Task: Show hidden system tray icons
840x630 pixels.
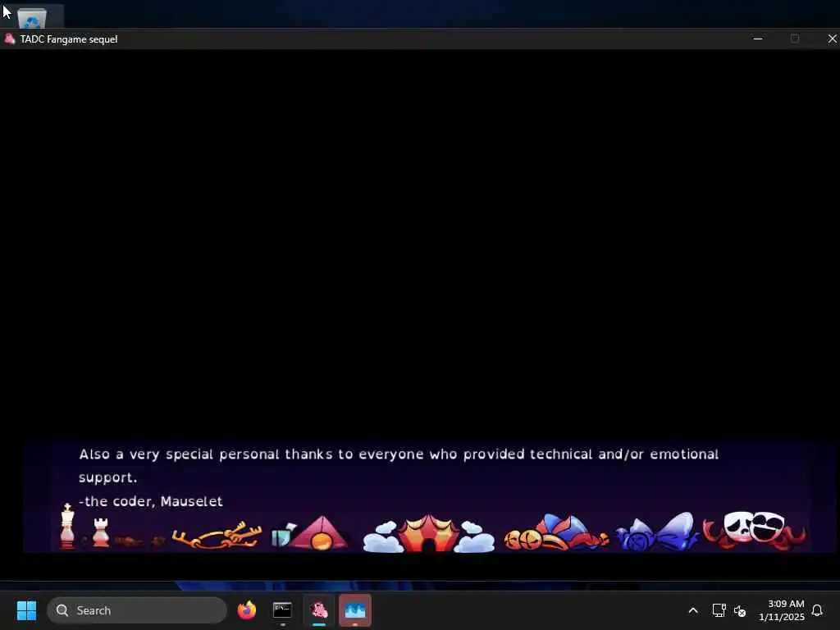Action: point(692,610)
